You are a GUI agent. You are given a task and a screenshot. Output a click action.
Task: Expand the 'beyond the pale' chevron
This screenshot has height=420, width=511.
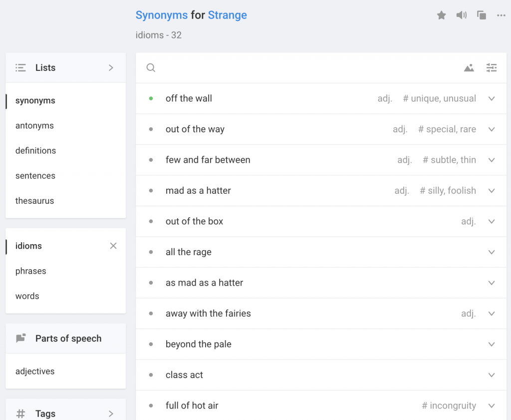(x=492, y=344)
